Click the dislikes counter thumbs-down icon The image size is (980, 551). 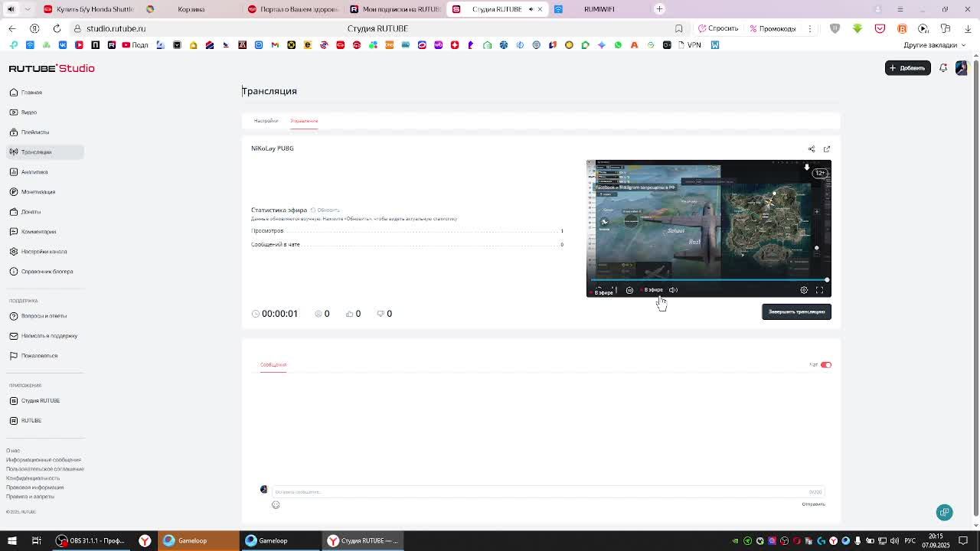(381, 314)
